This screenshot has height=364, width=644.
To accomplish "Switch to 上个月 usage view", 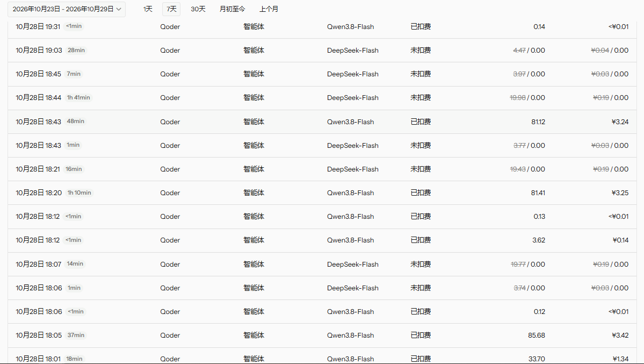I will pyautogui.click(x=269, y=9).
